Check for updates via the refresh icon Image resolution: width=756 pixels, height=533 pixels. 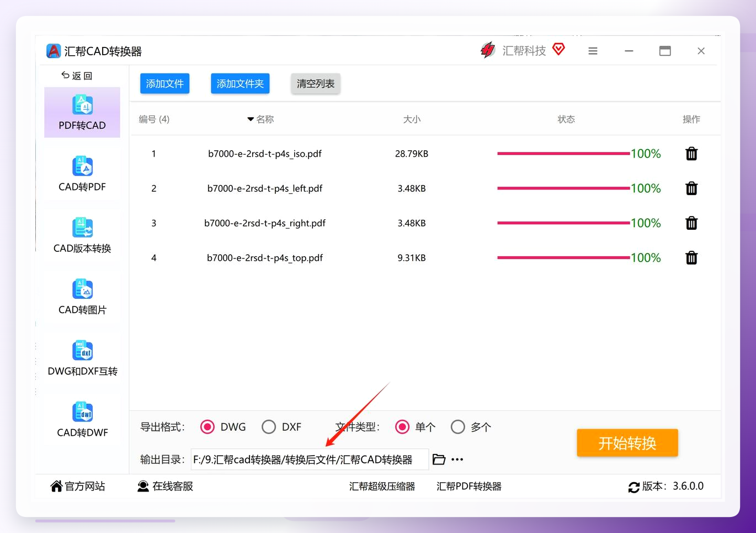click(x=634, y=487)
